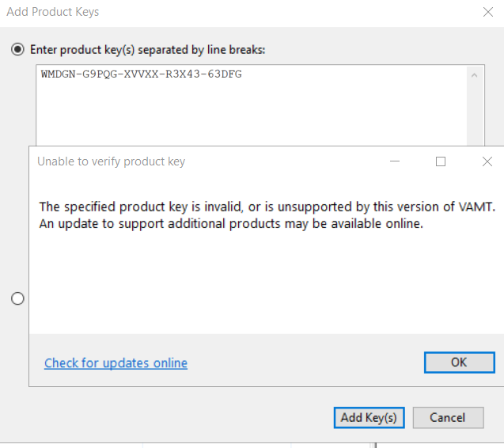Click the scrollbar up arrow in key box
This screenshot has height=448, width=504.
click(x=474, y=75)
